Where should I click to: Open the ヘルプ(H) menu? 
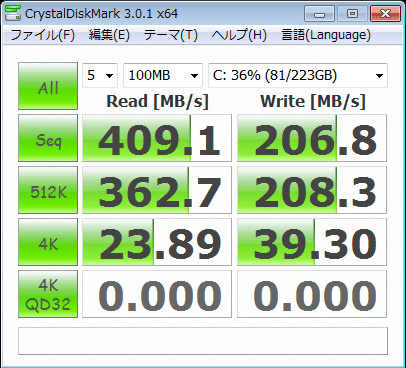tap(239, 35)
